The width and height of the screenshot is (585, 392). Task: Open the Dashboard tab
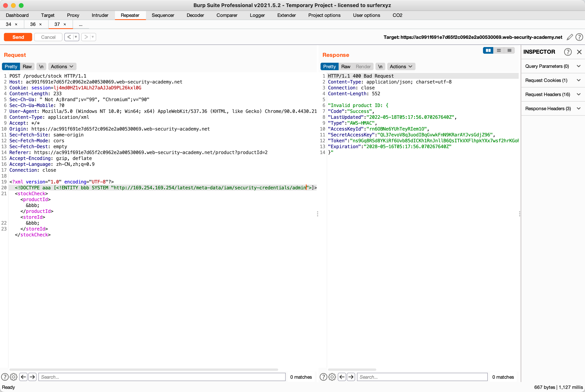tap(17, 15)
